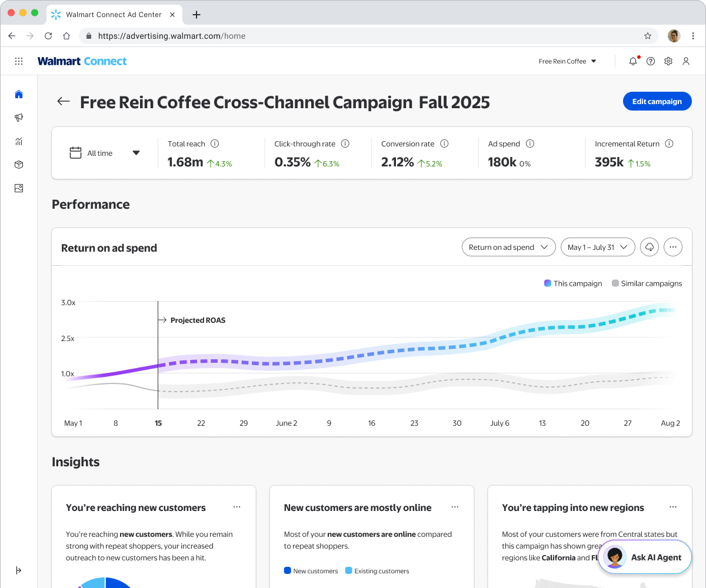706x588 pixels.
Task: Click the 2.12% conversion rate value
Action: (x=398, y=162)
